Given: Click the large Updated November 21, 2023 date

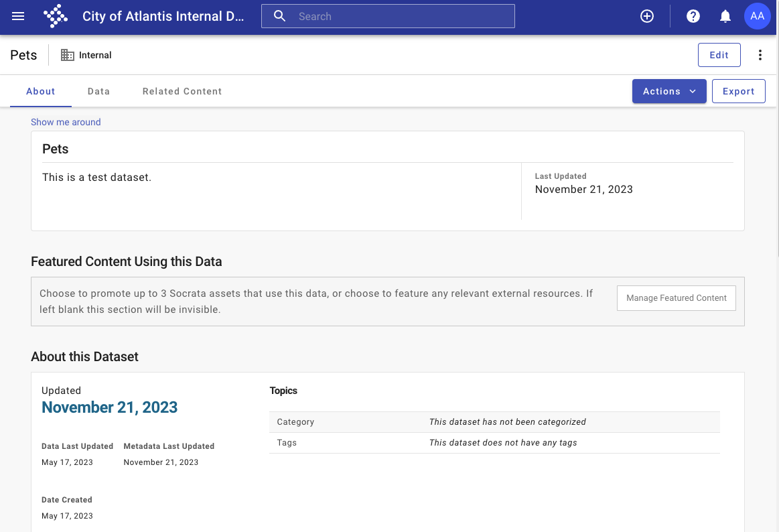Looking at the screenshot, I should click(109, 407).
